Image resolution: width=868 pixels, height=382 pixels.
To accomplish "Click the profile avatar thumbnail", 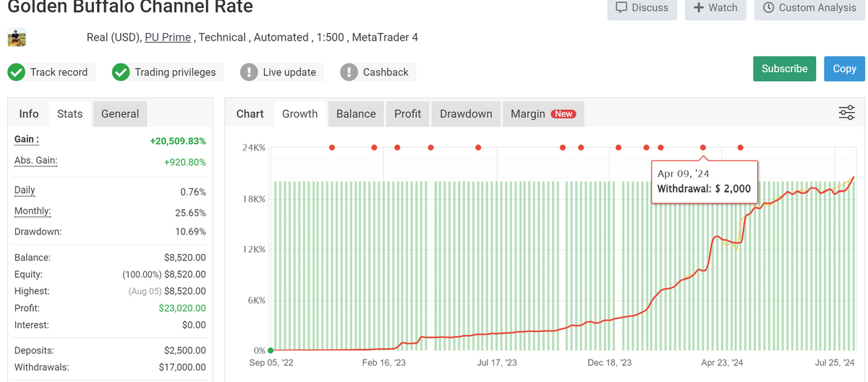I will 17,38.
